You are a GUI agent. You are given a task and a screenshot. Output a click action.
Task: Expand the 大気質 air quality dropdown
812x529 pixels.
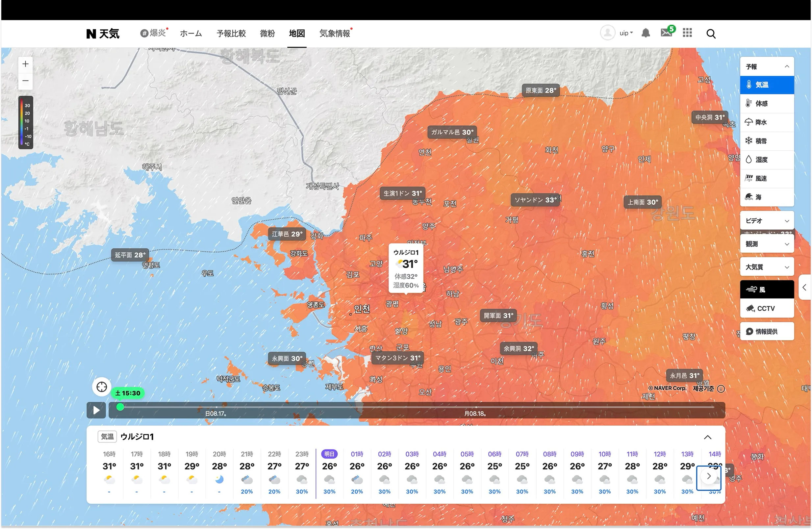(x=767, y=267)
